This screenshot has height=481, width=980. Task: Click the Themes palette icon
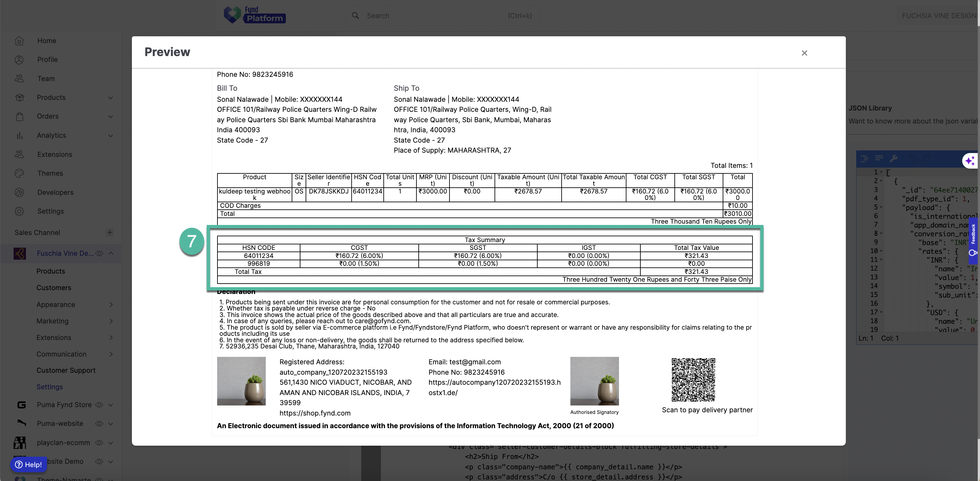click(19, 173)
